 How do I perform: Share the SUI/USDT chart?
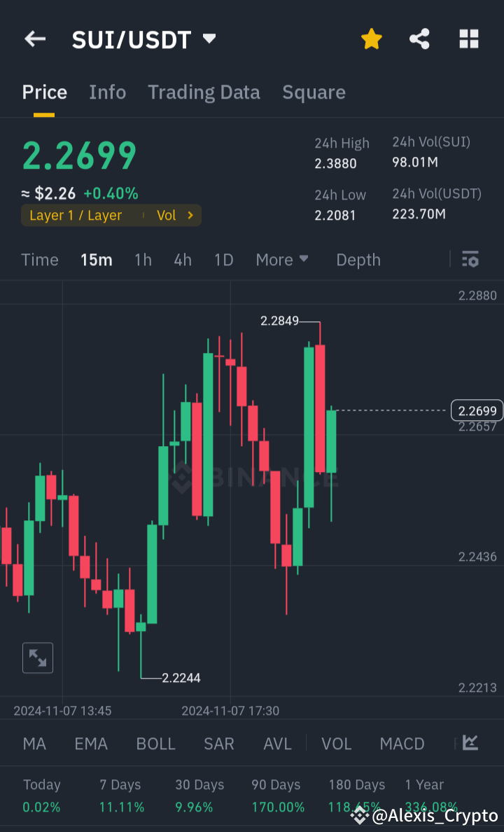click(x=419, y=39)
